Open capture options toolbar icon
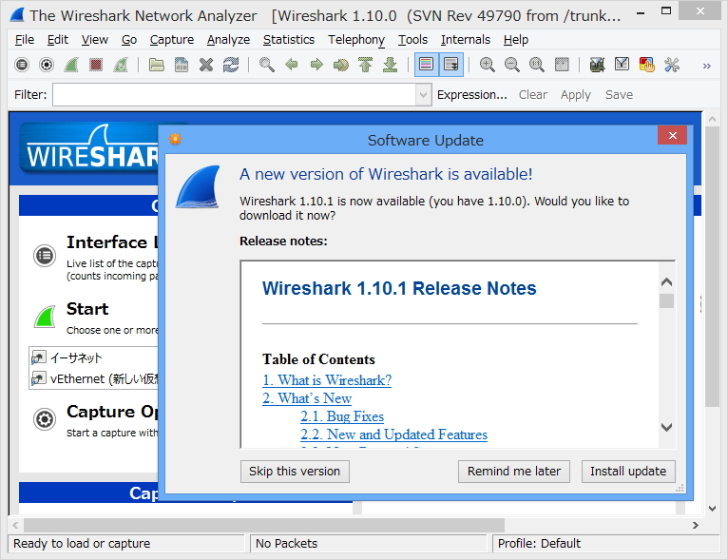728x560 pixels. (x=47, y=65)
